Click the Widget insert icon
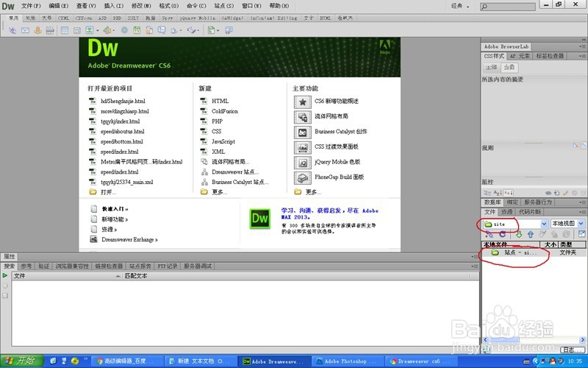The width and height of the screenshot is (588, 368). click(124, 30)
